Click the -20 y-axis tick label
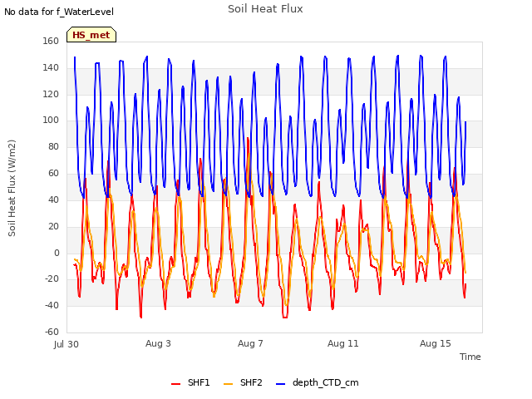Screen dimensions: 532x399 [52, 279]
